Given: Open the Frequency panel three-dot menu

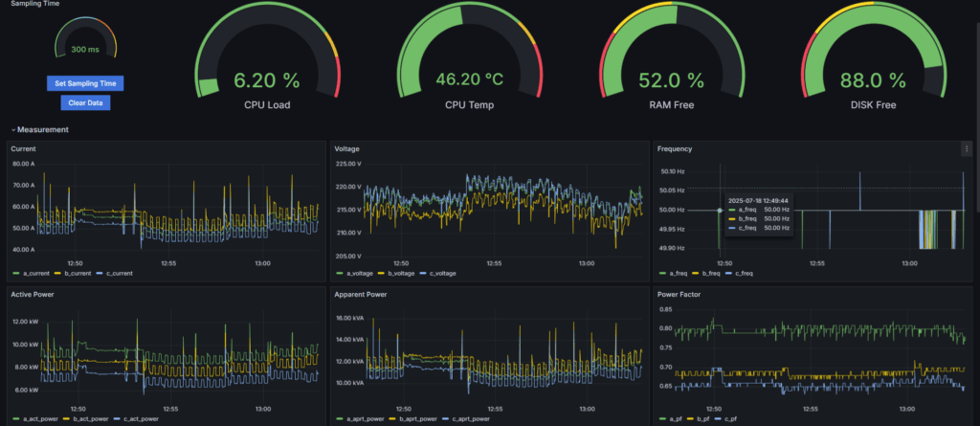Looking at the screenshot, I should pos(967,149).
